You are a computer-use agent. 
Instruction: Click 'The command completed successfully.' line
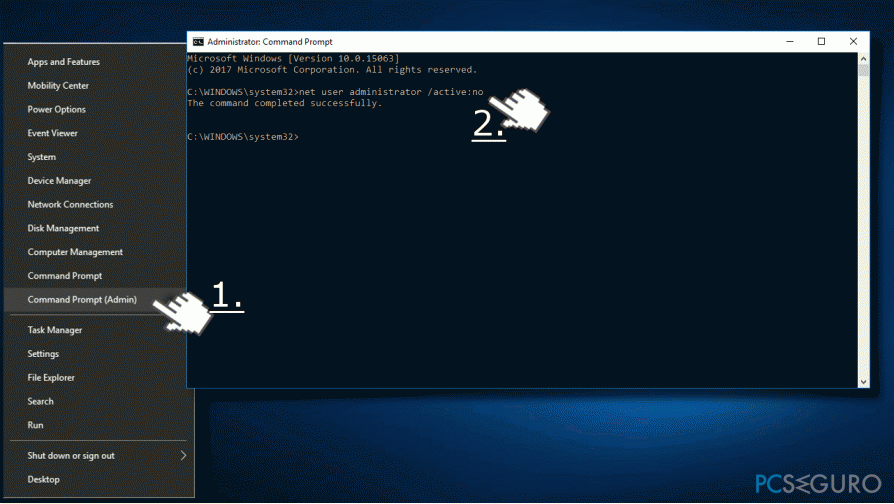[x=285, y=103]
